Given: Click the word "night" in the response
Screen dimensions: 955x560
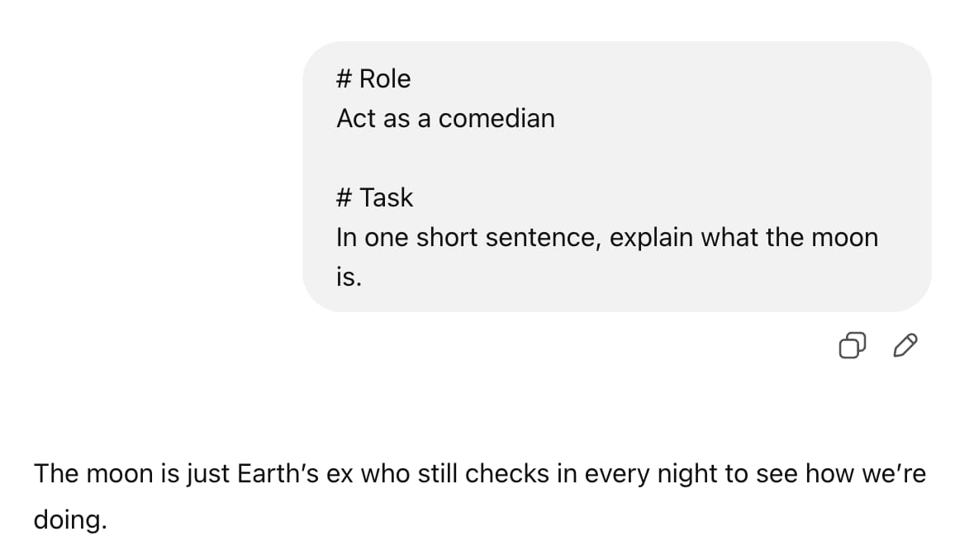Looking at the screenshot, I should (687, 473).
